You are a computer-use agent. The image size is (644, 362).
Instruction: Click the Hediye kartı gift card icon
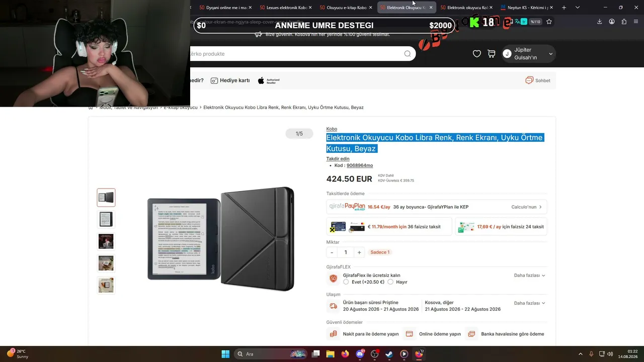214,80
